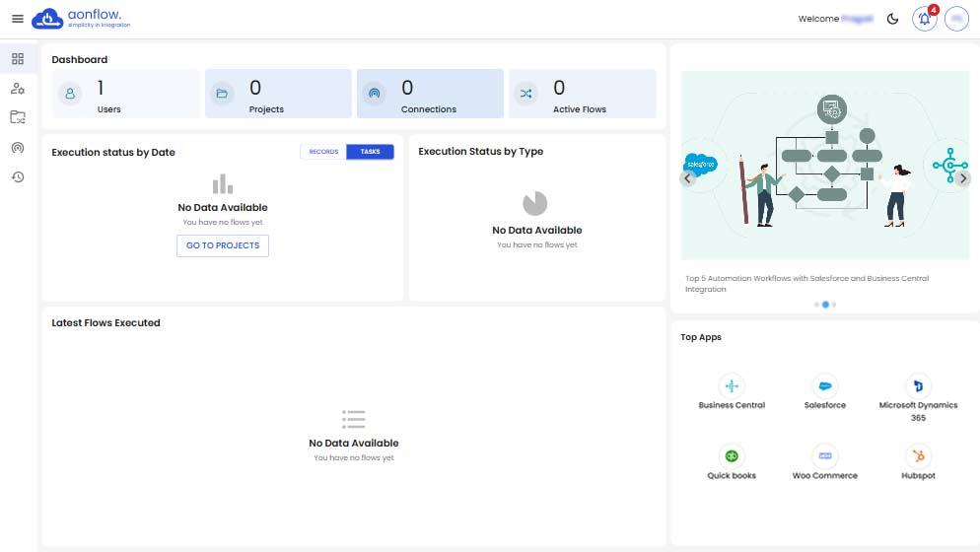Switch to the Records view

click(323, 152)
